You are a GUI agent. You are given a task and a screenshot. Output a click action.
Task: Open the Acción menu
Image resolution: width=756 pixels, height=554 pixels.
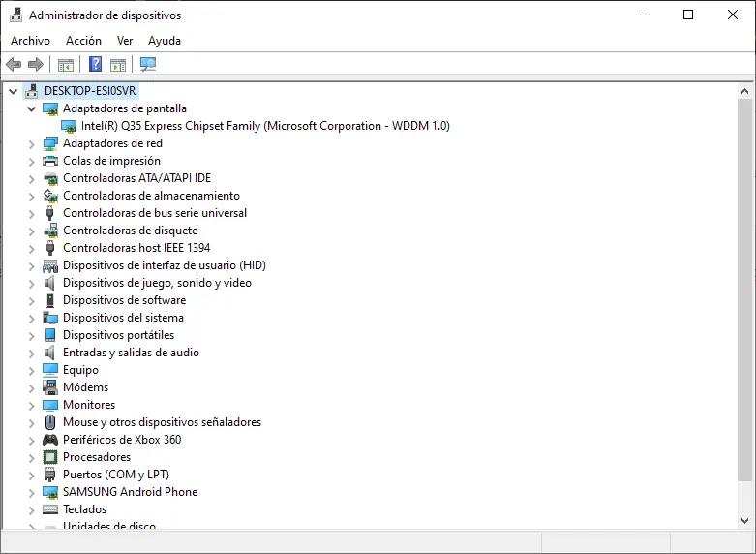click(83, 41)
